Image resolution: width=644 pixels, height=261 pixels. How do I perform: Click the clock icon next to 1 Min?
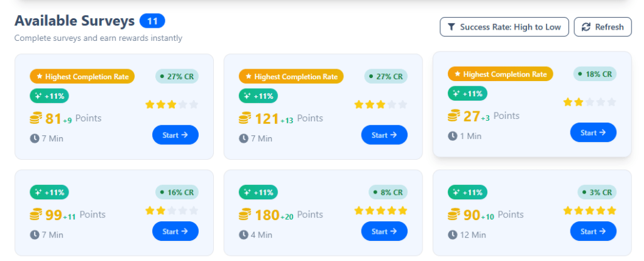452,135
